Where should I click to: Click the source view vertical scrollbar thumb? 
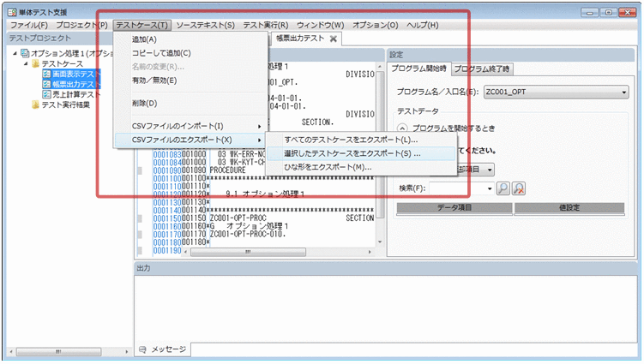click(380, 144)
